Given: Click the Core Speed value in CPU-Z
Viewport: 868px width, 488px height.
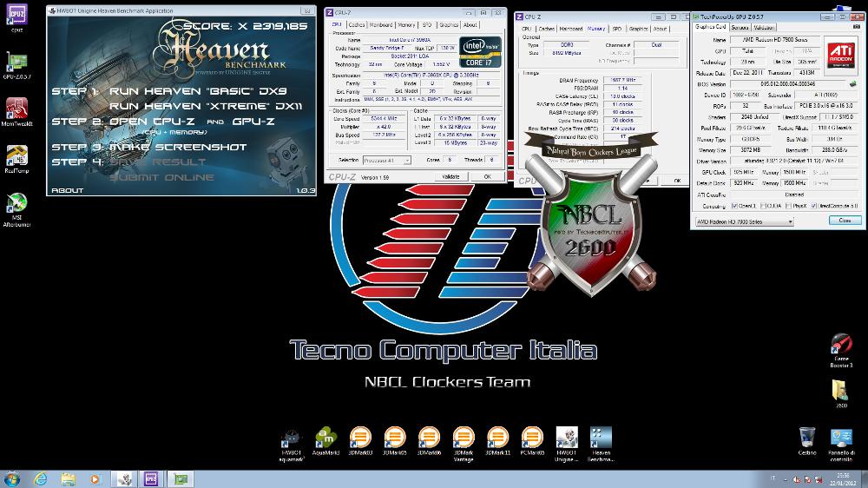Looking at the screenshot, I should tap(384, 119).
